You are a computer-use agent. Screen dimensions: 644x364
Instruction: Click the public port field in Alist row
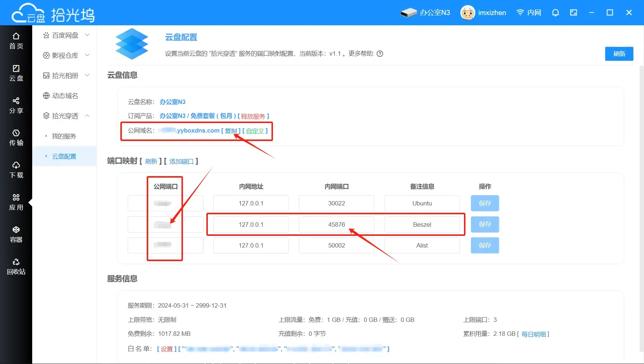(165, 245)
